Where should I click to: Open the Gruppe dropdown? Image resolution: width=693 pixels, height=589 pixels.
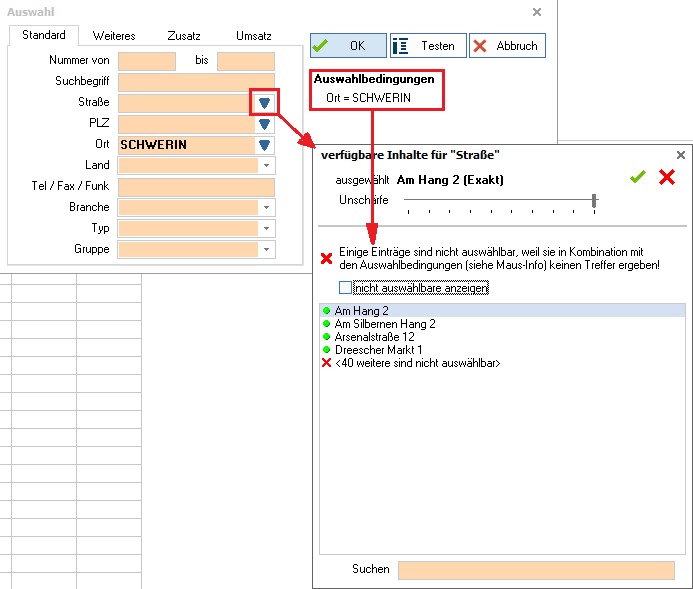[x=266, y=249]
